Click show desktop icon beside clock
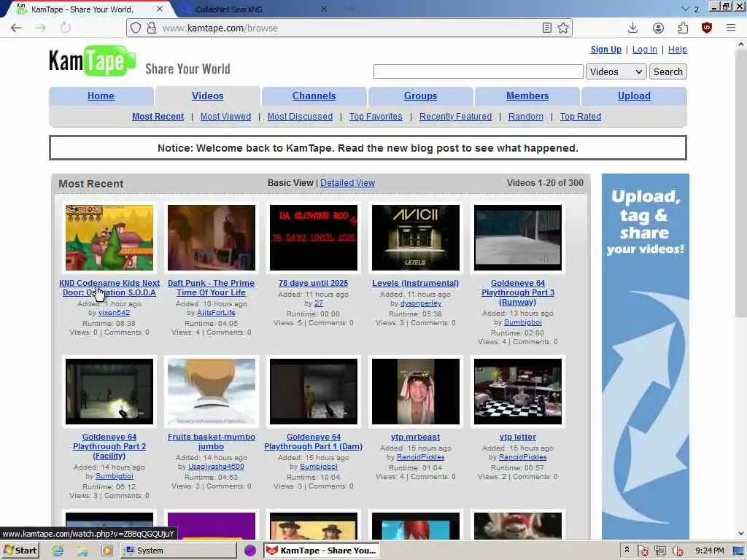 click(738, 551)
